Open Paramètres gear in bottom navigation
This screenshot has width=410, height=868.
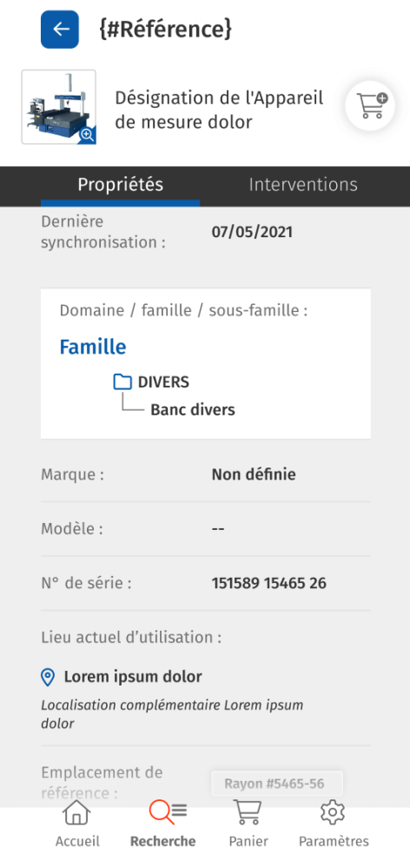pyautogui.click(x=334, y=824)
